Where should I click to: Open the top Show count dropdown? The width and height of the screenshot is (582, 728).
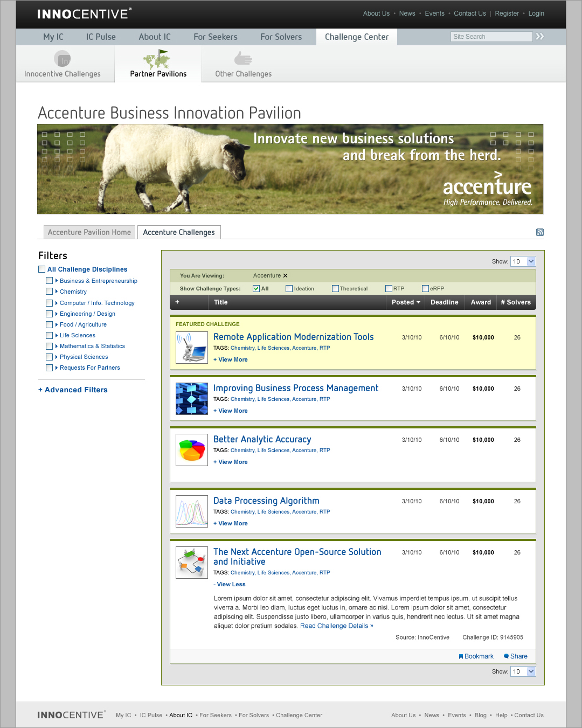[x=523, y=261]
